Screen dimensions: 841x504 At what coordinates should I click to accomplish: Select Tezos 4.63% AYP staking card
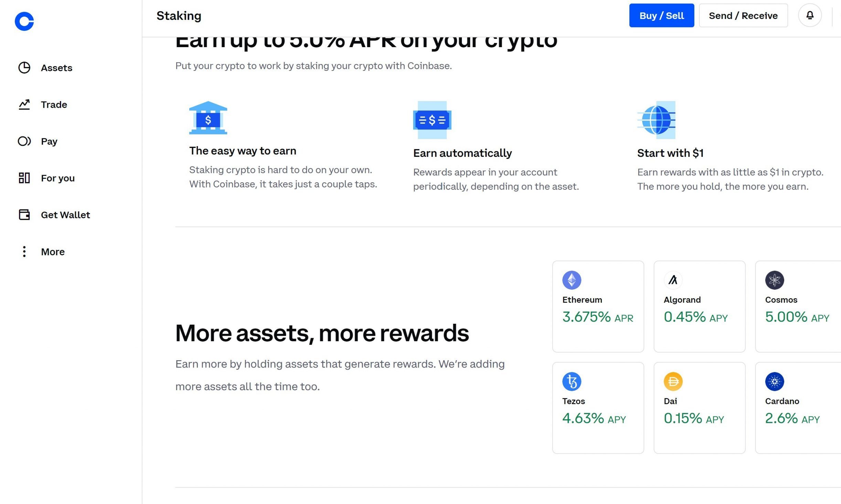pyautogui.click(x=598, y=407)
